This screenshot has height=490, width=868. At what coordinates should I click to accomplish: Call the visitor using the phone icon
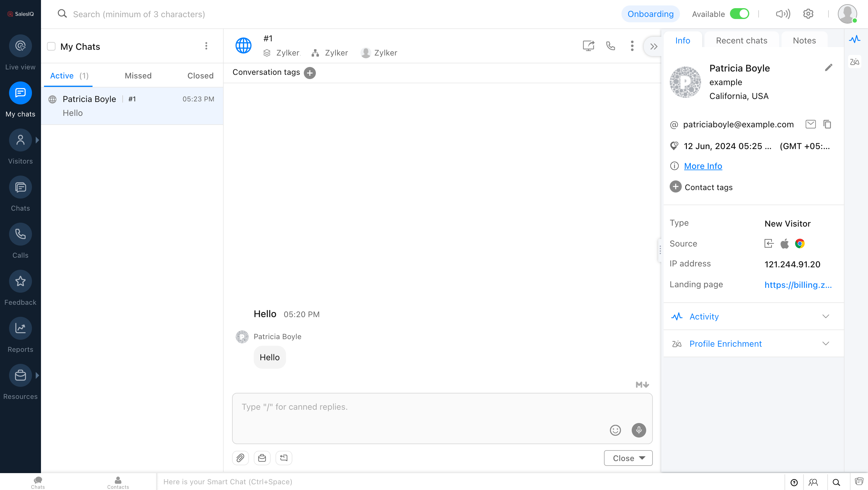click(611, 46)
